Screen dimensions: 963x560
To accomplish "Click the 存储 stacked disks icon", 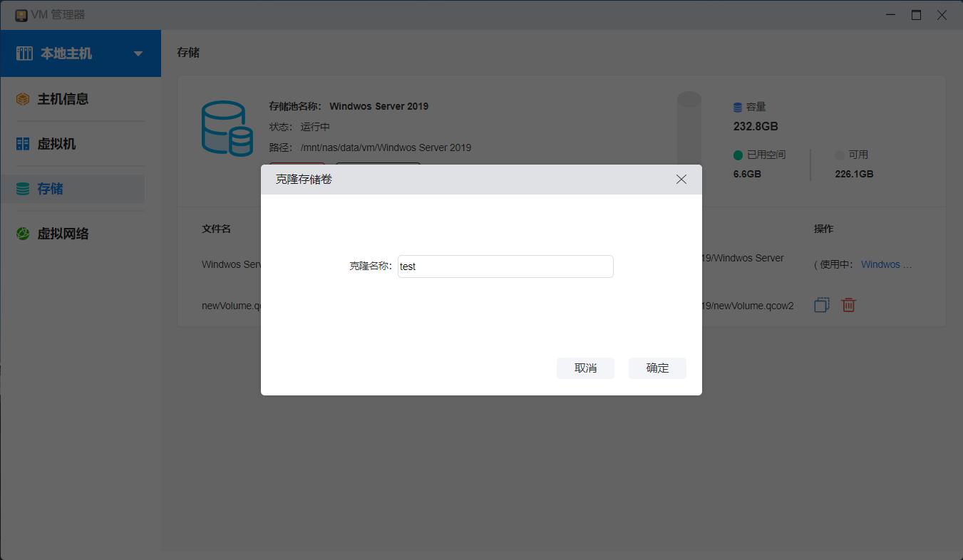I will (23, 189).
